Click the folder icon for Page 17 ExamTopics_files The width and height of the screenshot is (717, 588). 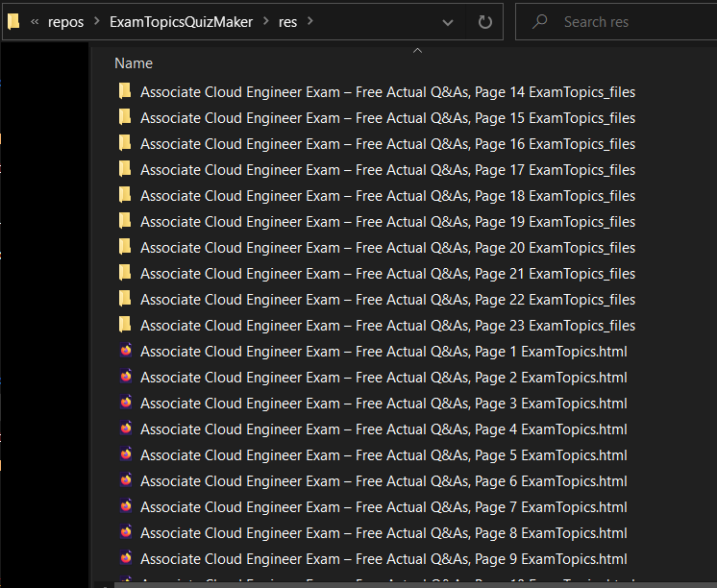click(125, 169)
